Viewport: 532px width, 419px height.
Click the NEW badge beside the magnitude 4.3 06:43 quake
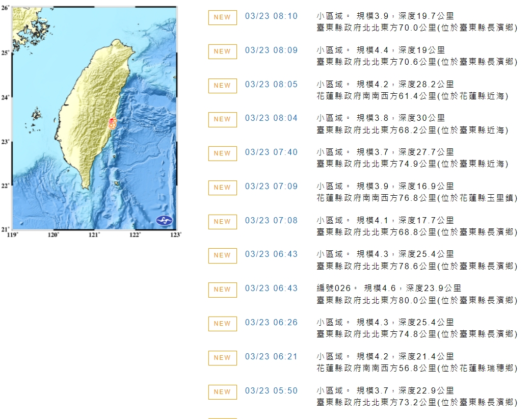[223, 255]
